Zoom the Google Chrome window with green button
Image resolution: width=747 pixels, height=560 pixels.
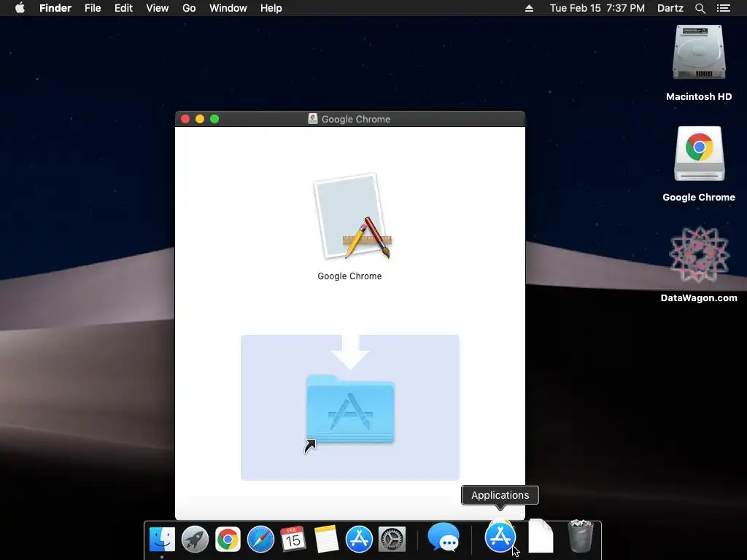[x=214, y=119]
